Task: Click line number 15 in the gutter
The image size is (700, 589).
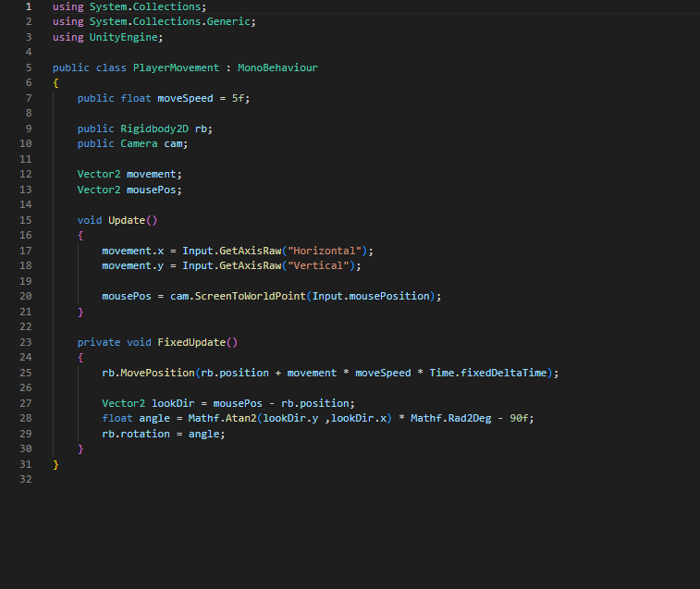Action: coord(25,220)
